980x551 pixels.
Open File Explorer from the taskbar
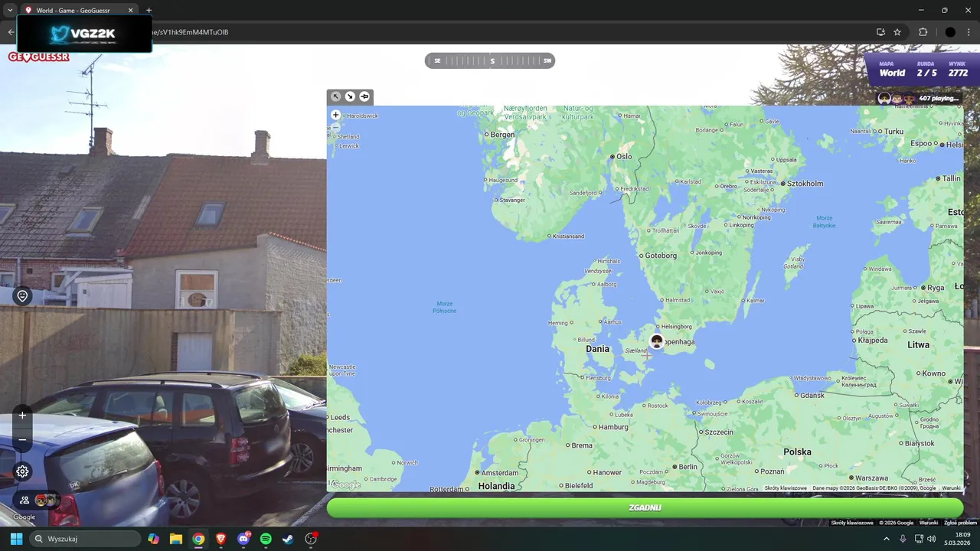(x=176, y=539)
